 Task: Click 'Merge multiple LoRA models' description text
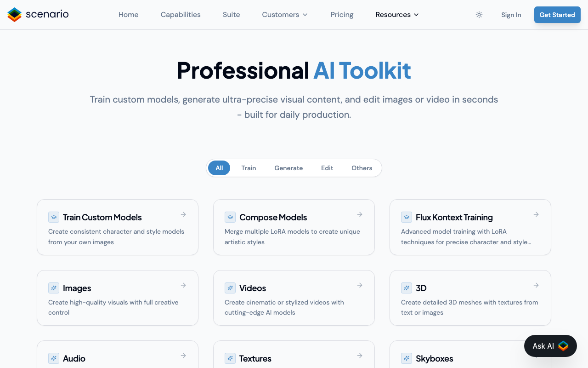click(x=292, y=236)
